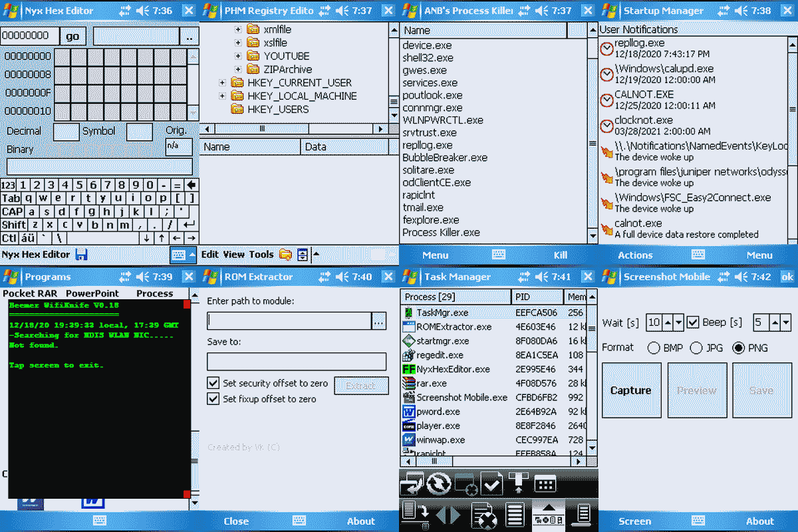Viewport: 798px width, 532px height.
Task: Open the keyboard icon in the Nyx Hex Editor bottom bar
Action: pyautogui.click(x=178, y=254)
